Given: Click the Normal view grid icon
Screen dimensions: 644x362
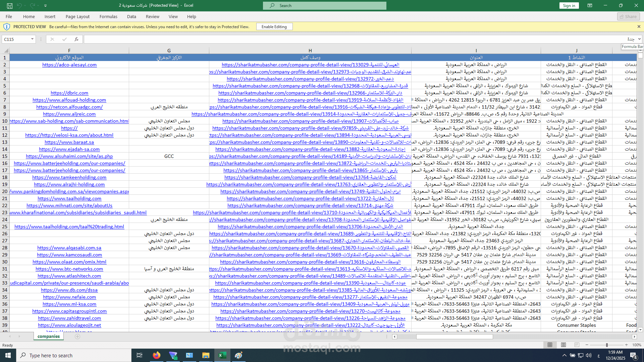Looking at the screenshot, I should click(x=550, y=345).
